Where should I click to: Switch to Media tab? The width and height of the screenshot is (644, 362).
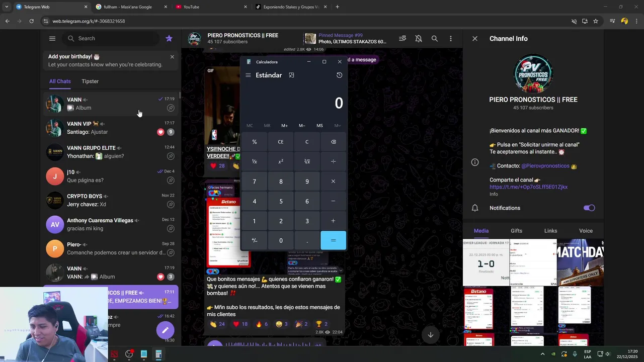click(x=481, y=231)
